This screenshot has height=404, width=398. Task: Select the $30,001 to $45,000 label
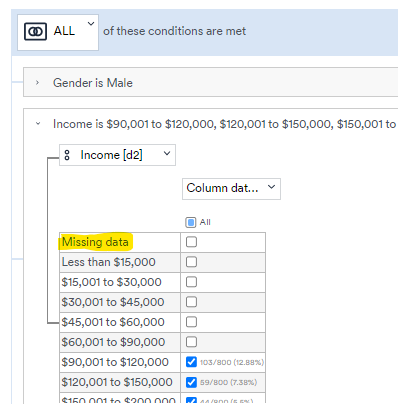point(113,302)
